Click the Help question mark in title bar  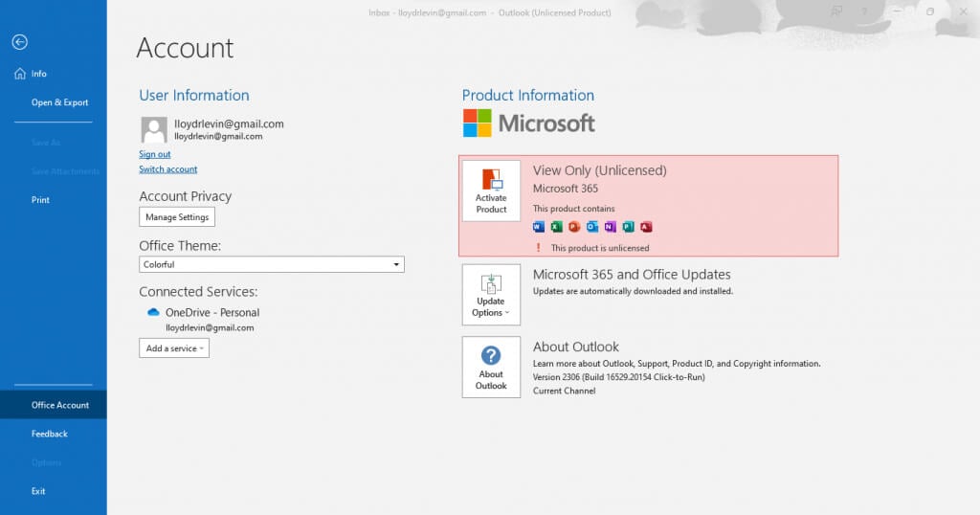[864, 11]
